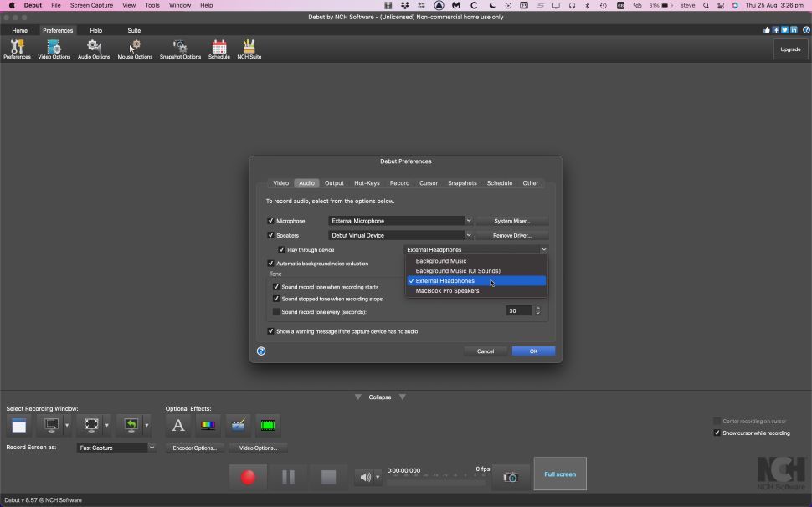Open the NCH Suite panel
This screenshot has height=507, width=812.
tap(249, 48)
